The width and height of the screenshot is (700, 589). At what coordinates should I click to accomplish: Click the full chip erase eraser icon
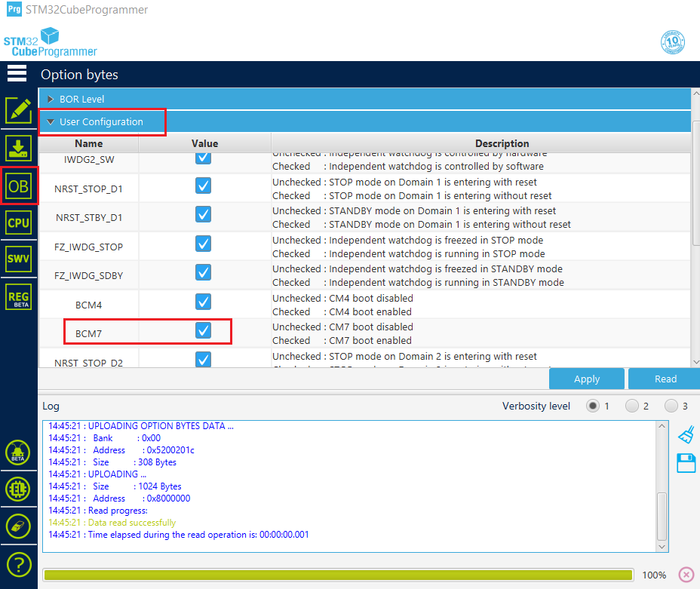tap(18, 526)
